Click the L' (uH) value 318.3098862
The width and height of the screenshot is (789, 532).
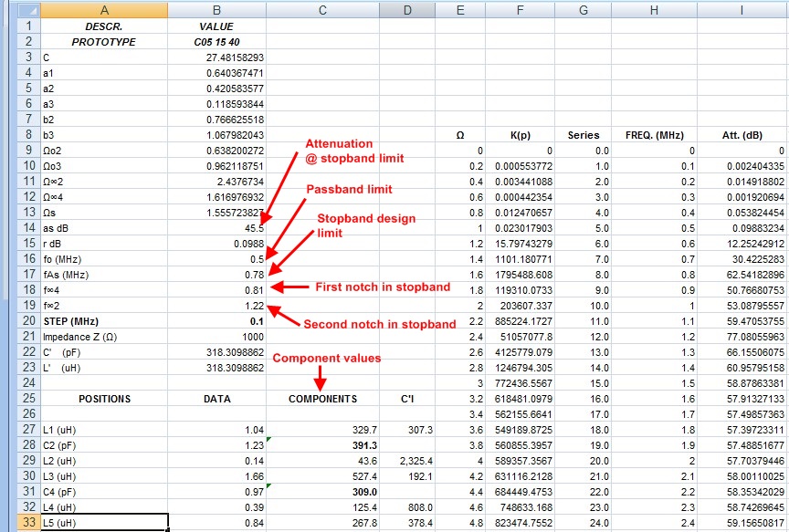tap(216, 368)
